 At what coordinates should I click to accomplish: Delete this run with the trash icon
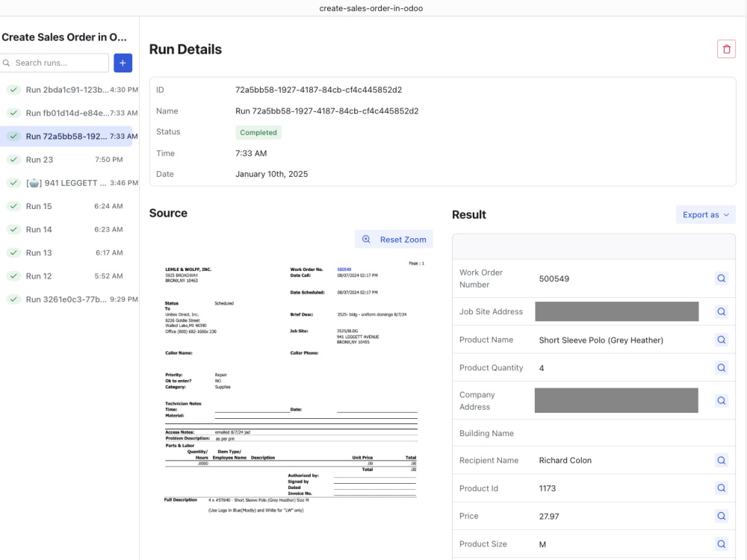[726, 49]
